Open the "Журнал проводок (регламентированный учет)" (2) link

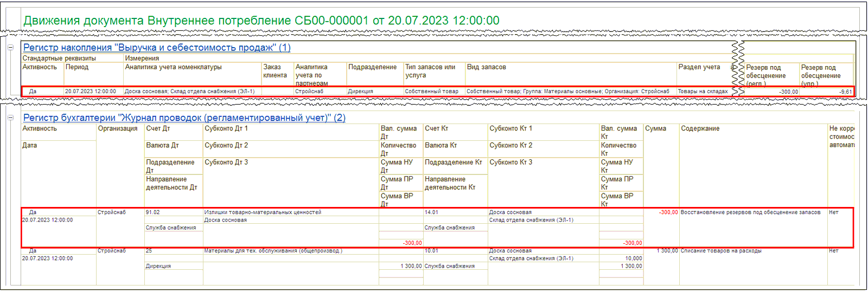tap(184, 118)
